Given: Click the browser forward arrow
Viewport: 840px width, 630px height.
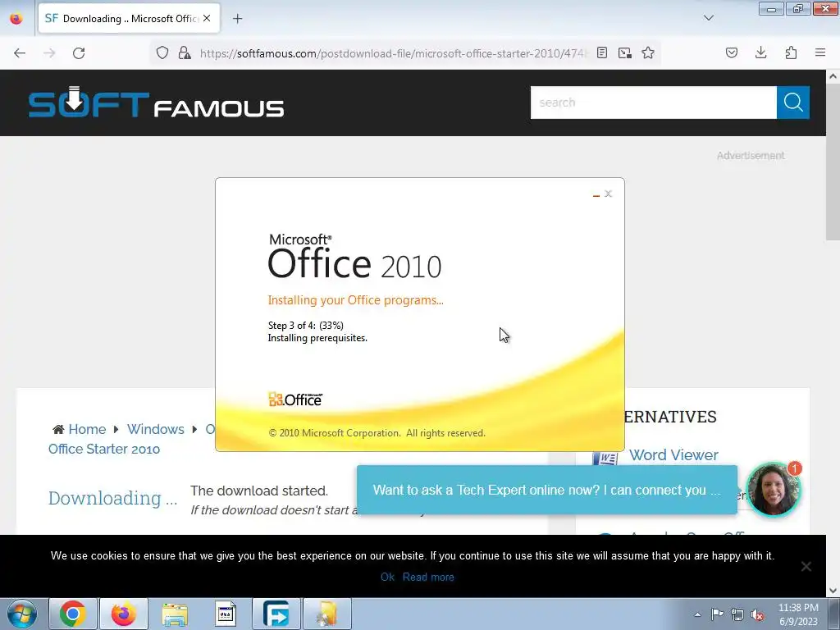Looking at the screenshot, I should (x=49, y=53).
